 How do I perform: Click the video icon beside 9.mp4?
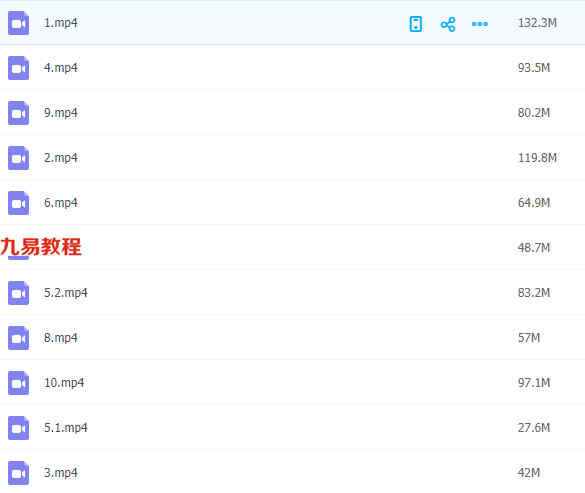(19, 113)
